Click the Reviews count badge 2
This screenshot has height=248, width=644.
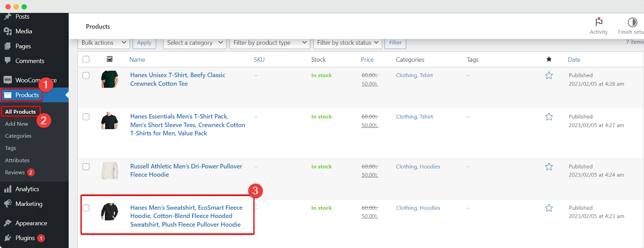point(31,172)
